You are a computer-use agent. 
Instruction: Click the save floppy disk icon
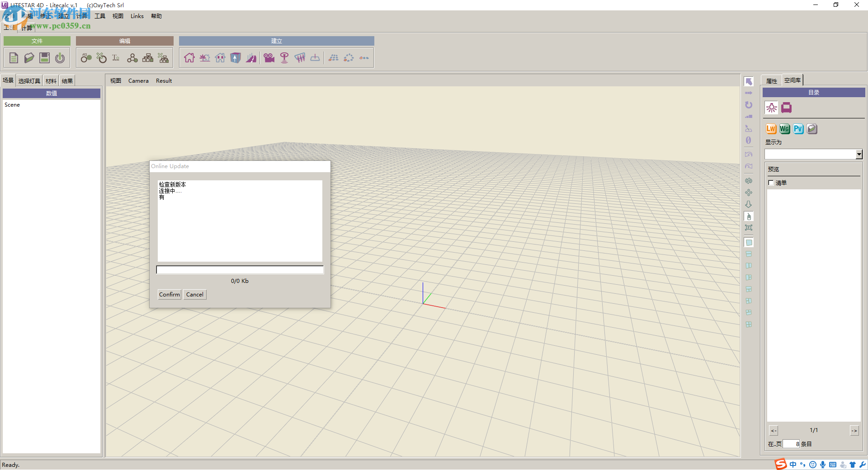click(x=44, y=58)
